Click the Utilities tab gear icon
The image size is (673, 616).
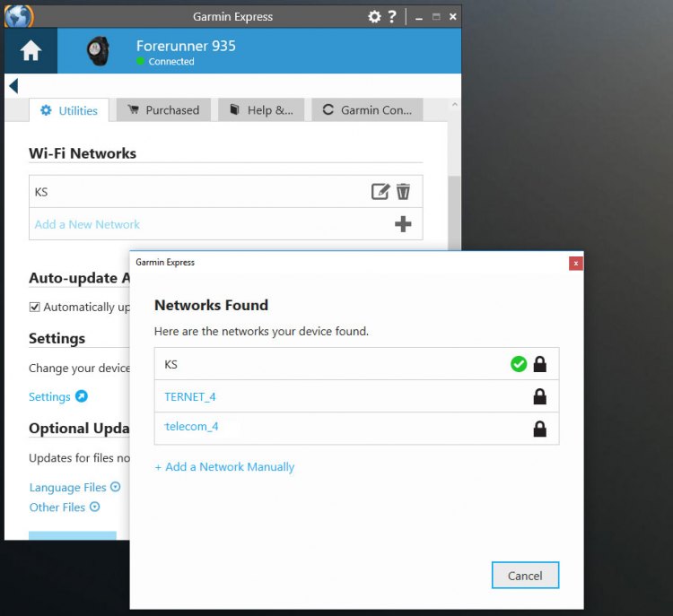pyautogui.click(x=46, y=110)
